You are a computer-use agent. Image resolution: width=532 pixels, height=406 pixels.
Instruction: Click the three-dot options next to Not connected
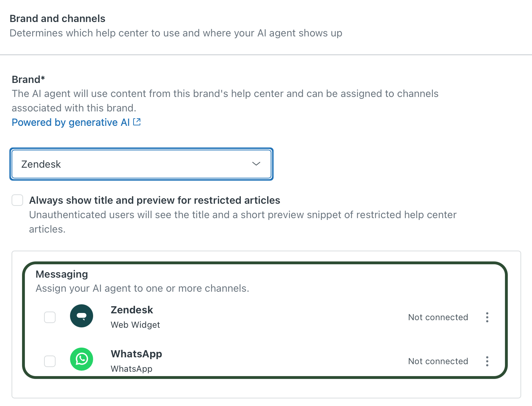click(x=487, y=317)
